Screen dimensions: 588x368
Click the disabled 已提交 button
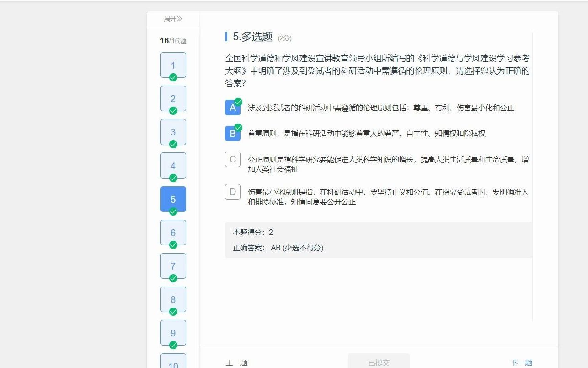tap(379, 361)
